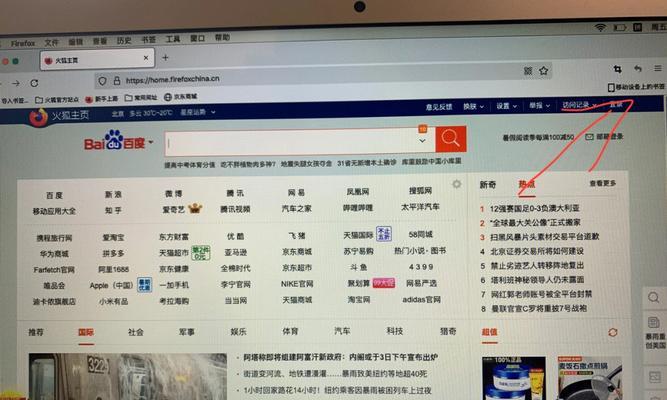Switch to the 热点 tab

click(x=527, y=184)
